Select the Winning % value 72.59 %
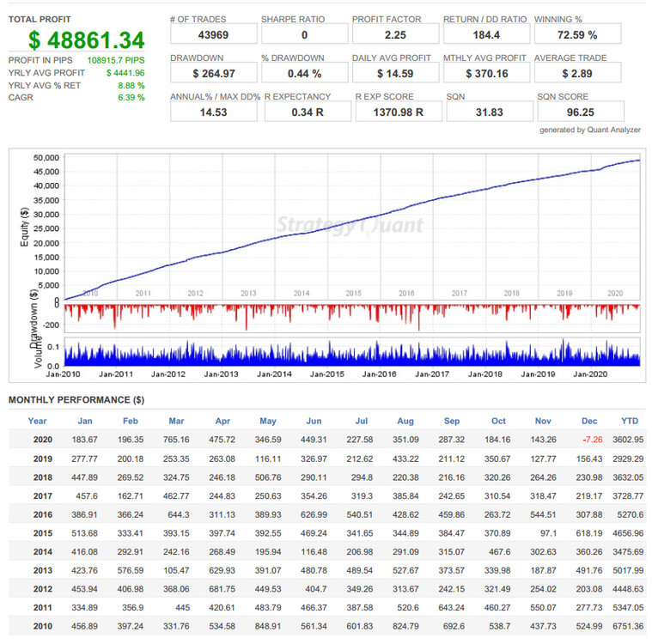The image size is (652, 644). click(x=577, y=35)
